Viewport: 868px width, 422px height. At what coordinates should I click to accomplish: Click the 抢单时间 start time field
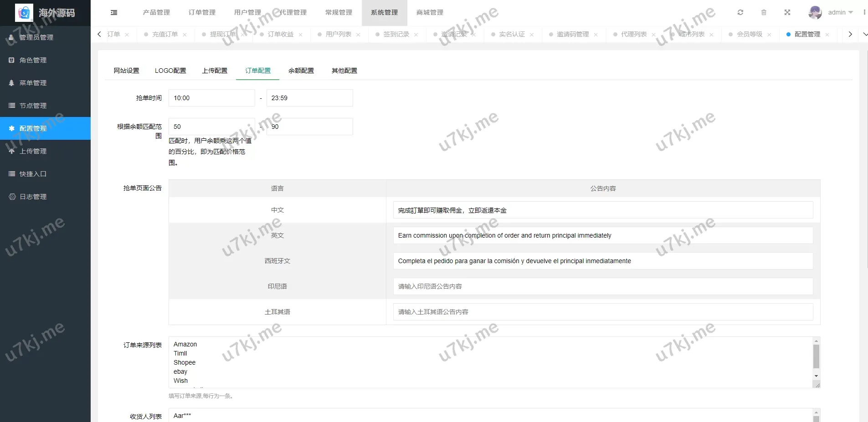coord(211,97)
